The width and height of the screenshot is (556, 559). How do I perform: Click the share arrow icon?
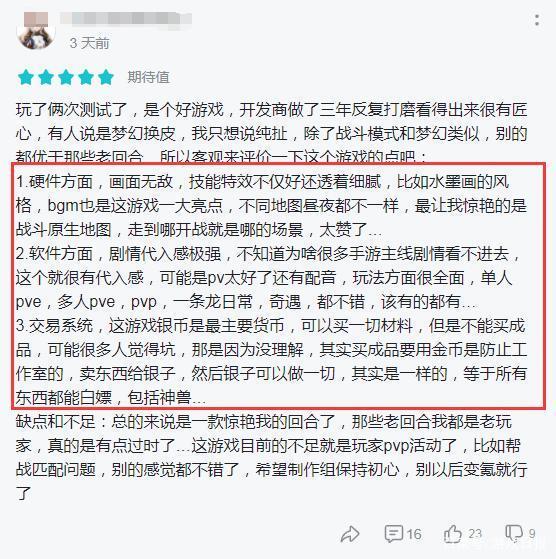coord(350,534)
